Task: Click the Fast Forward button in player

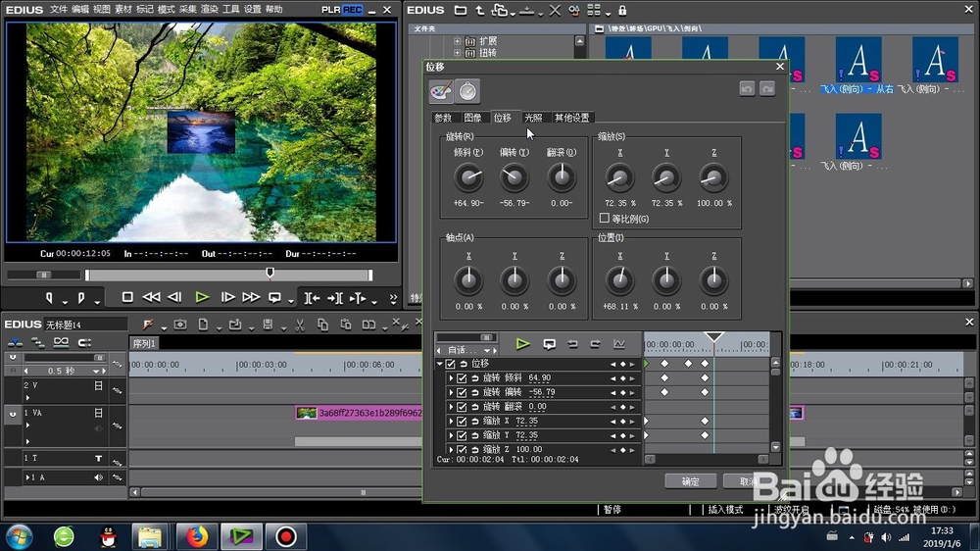Action: click(251, 298)
